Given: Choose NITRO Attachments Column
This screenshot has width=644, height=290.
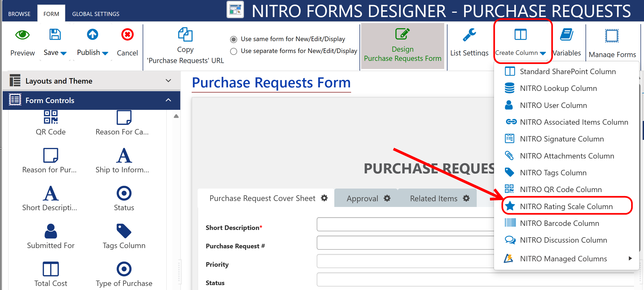Looking at the screenshot, I should point(566,156).
